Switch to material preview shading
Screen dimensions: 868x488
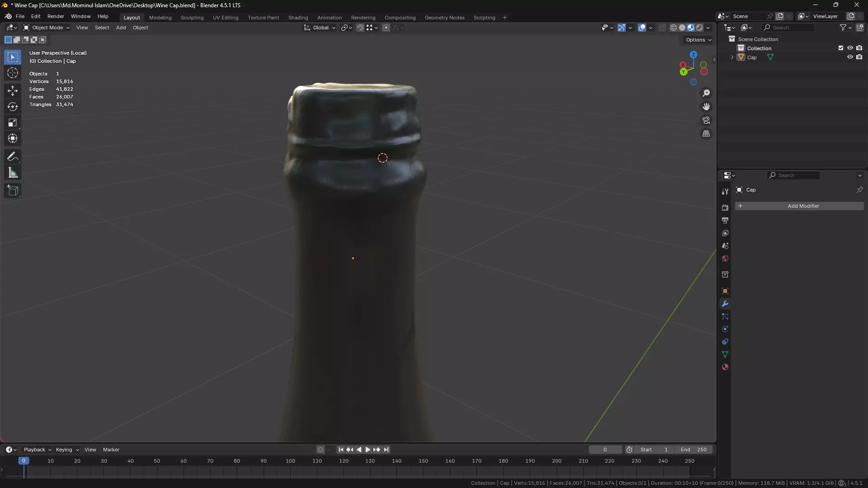point(691,28)
